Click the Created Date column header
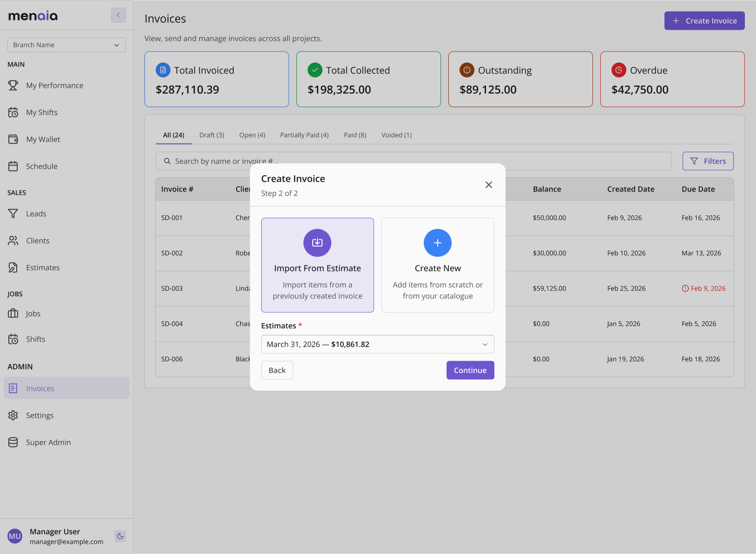This screenshot has height=554, width=756. coord(631,189)
